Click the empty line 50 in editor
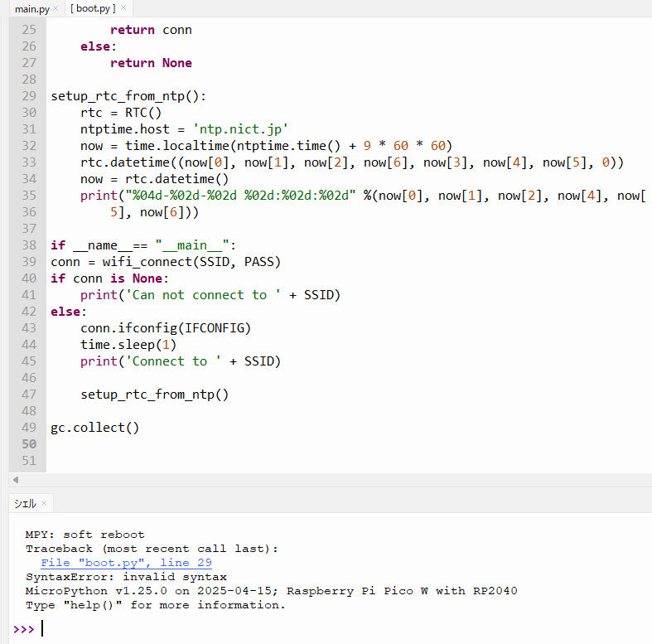This screenshot has width=652, height=644. pos(249,444)
